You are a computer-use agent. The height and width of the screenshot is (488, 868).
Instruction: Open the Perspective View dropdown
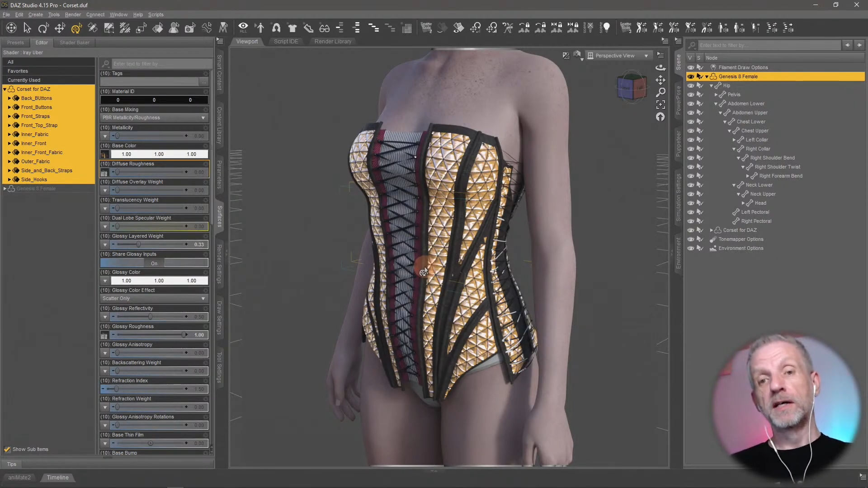[x=618, y=56]
